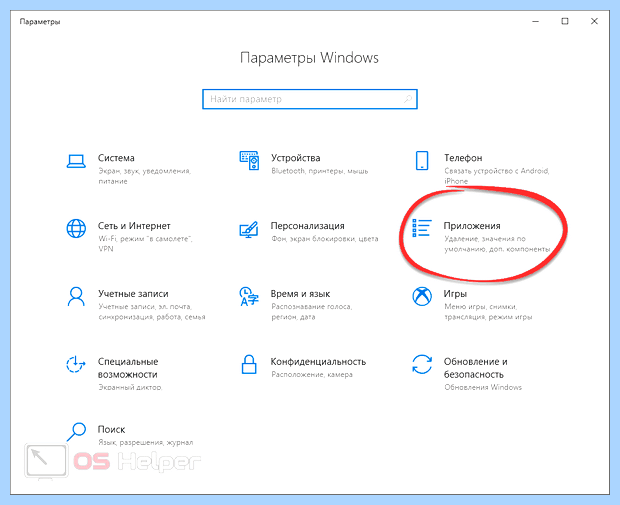Click the Приложения list icon
The height and width of the screenshot is (505, 620).
click(422, 228)
